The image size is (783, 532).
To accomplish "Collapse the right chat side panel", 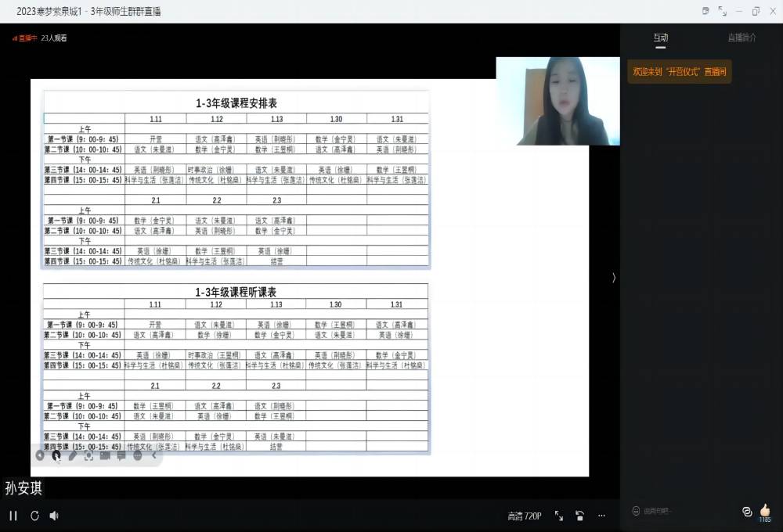I will [613, 278].
